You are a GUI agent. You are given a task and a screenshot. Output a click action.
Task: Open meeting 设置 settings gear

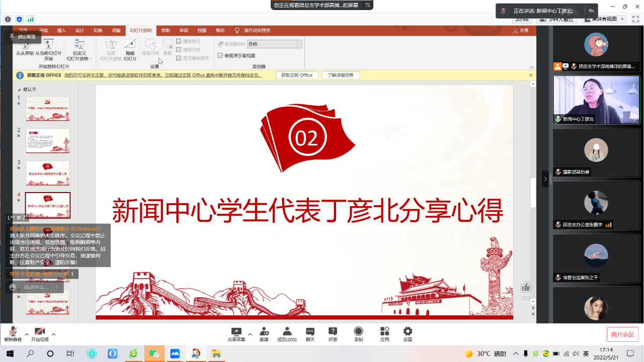408,334
